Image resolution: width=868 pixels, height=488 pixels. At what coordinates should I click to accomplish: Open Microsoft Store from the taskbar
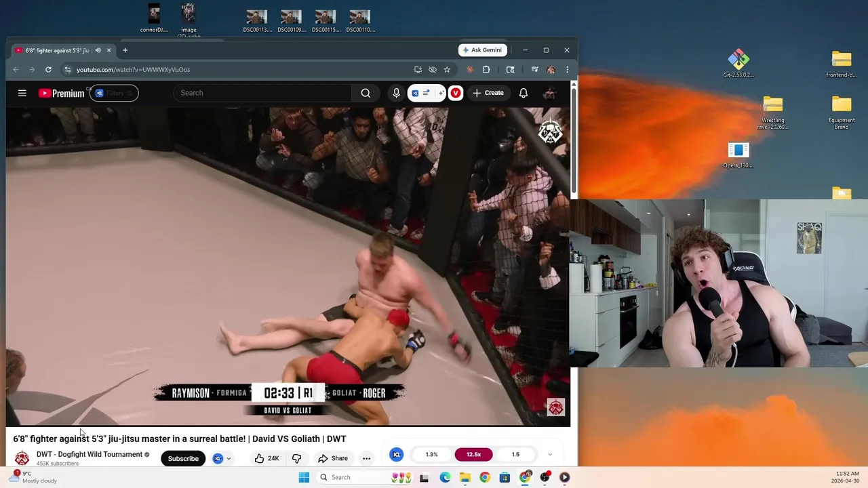click(505, 477)
